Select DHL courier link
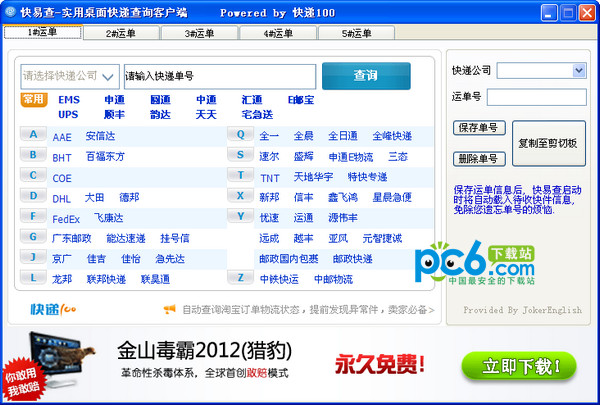 coord(62,199)
